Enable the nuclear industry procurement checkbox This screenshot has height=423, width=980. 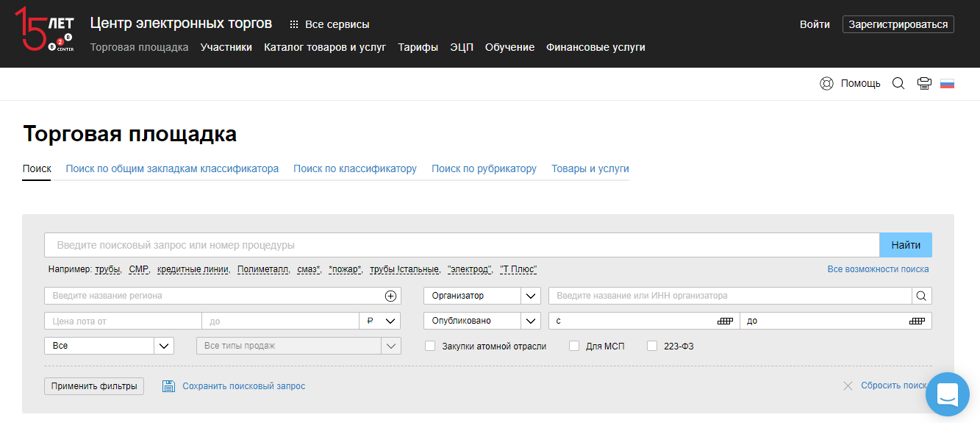coord(431,346)
